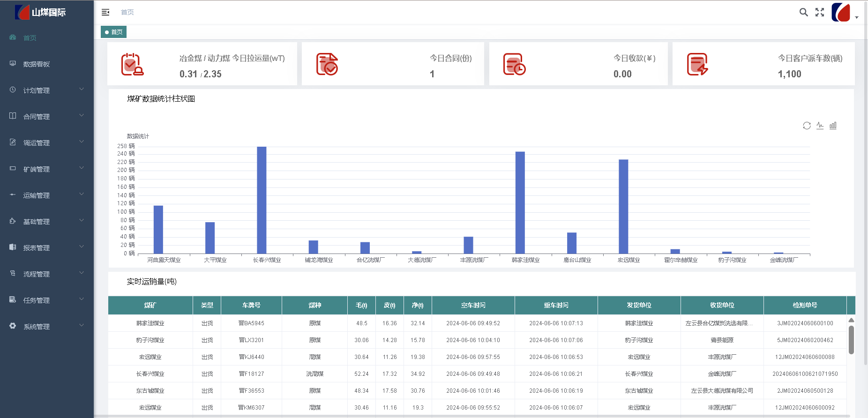The width and height of the screenshot is (868, 418).
Task: Click the user avatar logo
Action: [x=841, y=12]
